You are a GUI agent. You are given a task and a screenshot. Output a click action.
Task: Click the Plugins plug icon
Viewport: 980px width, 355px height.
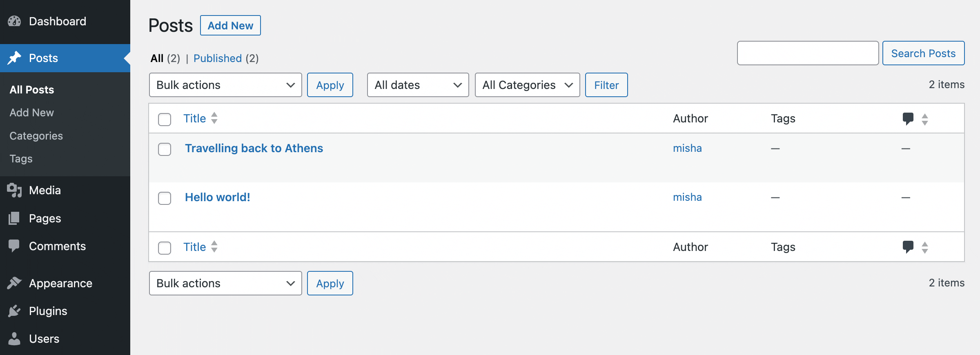tap(14, 311)
